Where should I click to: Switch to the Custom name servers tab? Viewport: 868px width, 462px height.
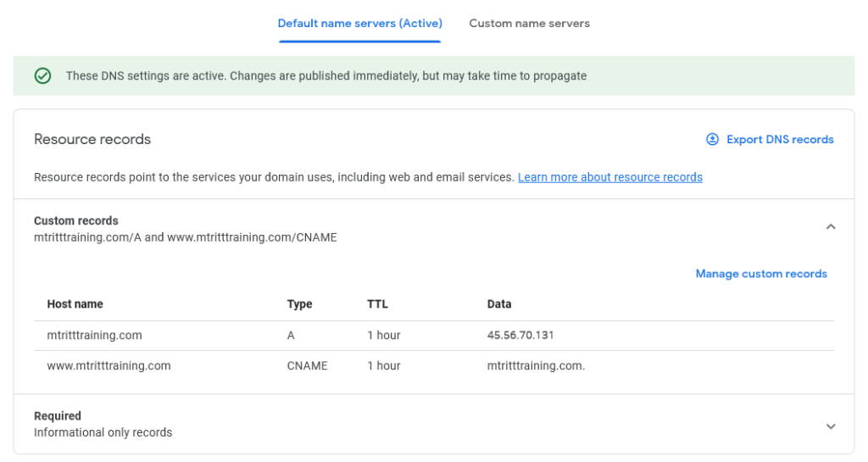(x=529, y=24)
